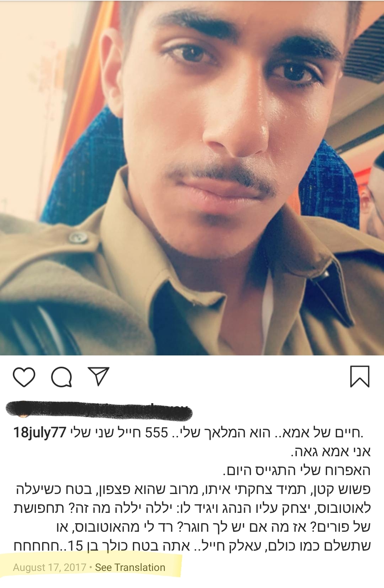This screenshot has height=588, width=384.
Task: Open the 18july77 profile from the caption
Action: (40, 433)
